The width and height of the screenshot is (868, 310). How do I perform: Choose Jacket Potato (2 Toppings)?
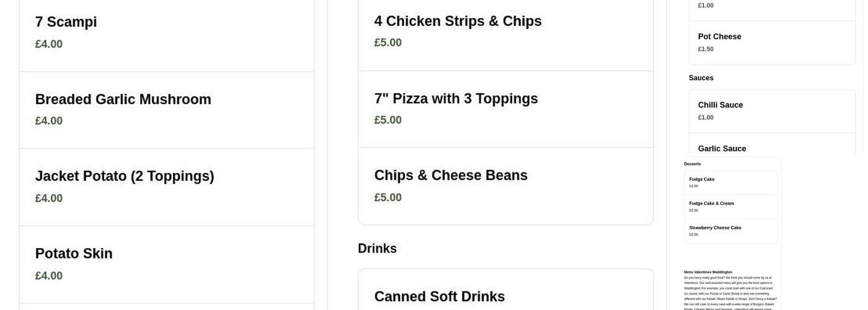166,187
